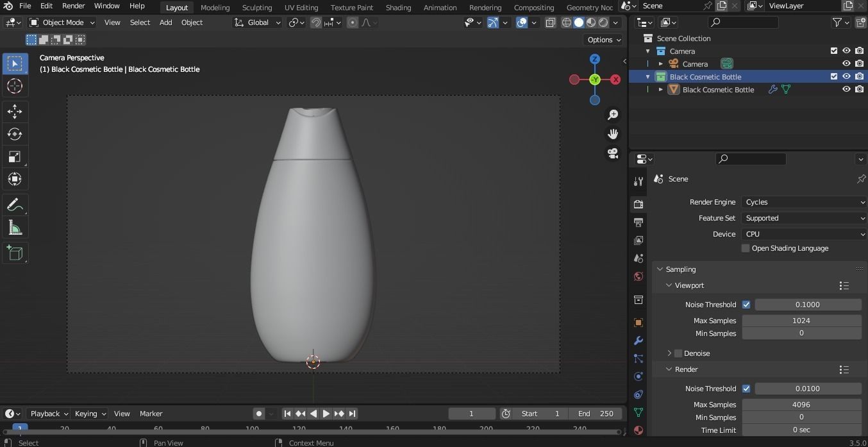Open the Modifiers properties tab
Viewport: 868px width, 447px height.
pos(638,341)
